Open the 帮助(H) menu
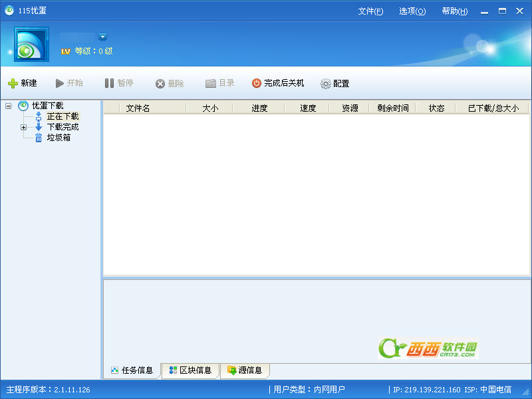The image size is (532, 399). pos(455,11)
